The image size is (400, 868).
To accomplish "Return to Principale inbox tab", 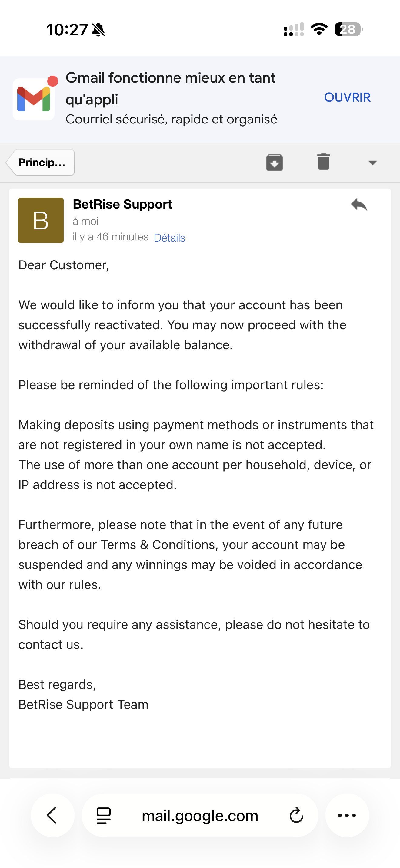I will [41, 163].
